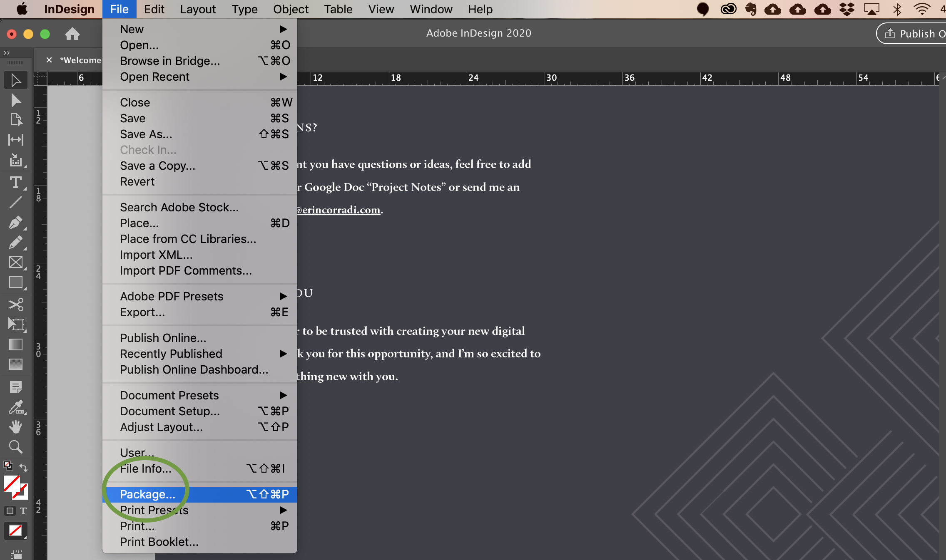
Task: Activate the Zoom magnifier tool
Action: [x=16, y=447]
